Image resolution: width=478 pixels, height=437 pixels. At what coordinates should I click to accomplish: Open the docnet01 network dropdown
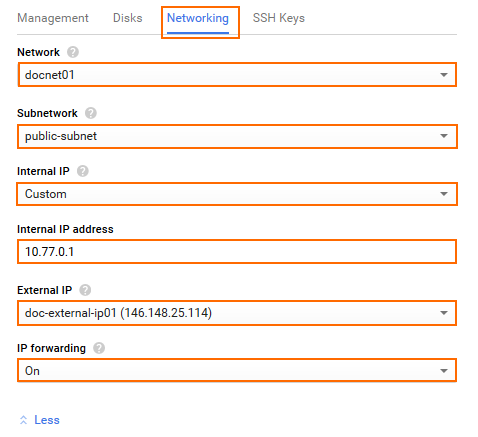pos(237,75)
